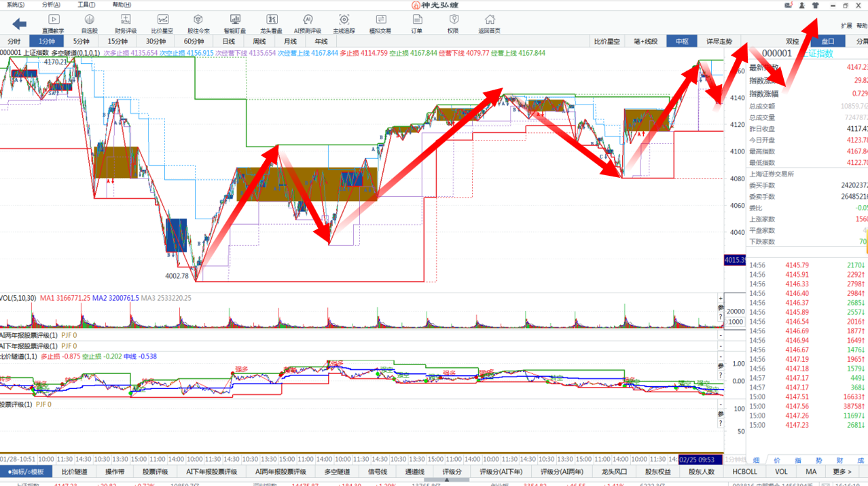The image size is (868, 486).
Task: Toggle the 中枢 chart overlay
Action: pos(682,41)
